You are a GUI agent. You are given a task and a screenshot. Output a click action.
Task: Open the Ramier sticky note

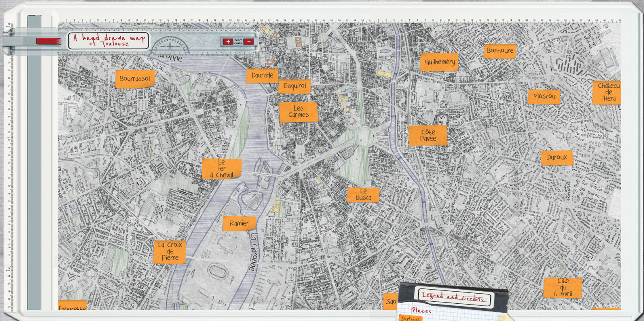239,223
